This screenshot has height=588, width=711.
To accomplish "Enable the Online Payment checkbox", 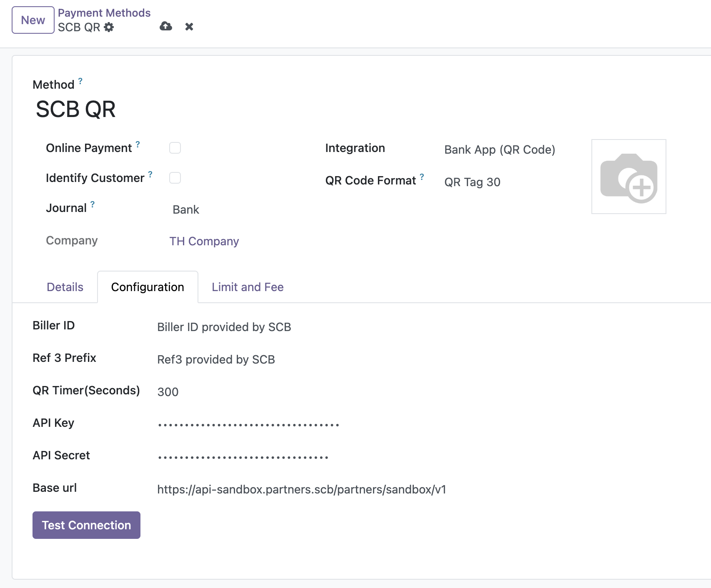I will 175,148.
